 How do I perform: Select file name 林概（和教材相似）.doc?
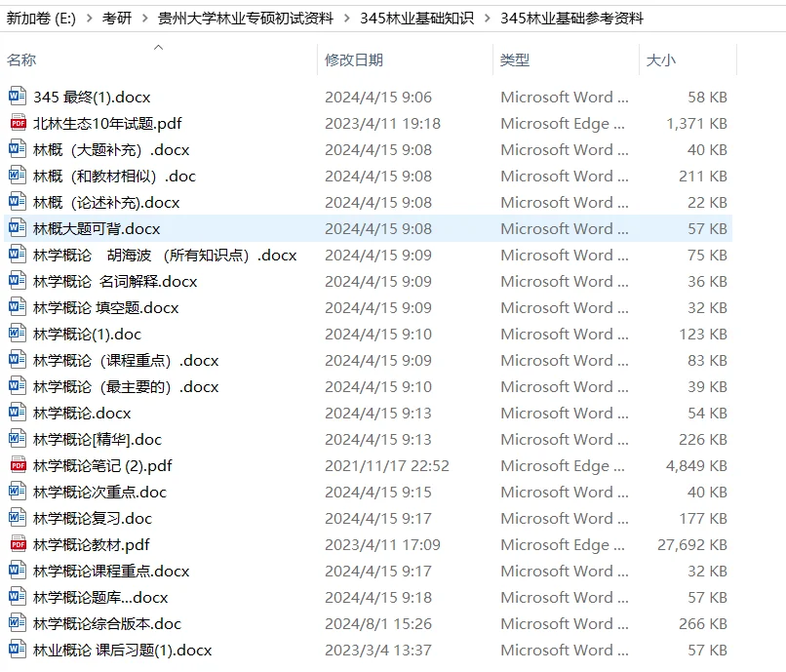[x=114, y=176]
